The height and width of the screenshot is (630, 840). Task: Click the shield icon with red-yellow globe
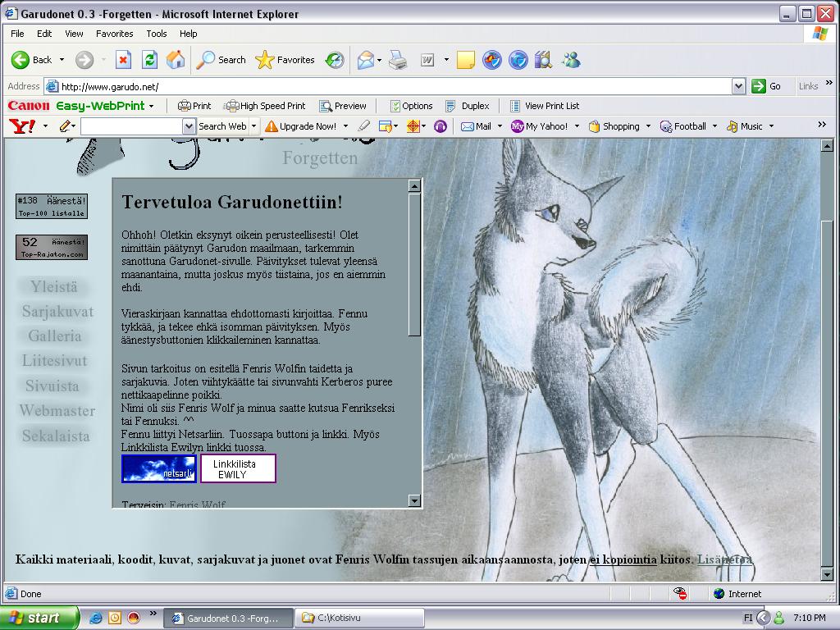point(492,60)
